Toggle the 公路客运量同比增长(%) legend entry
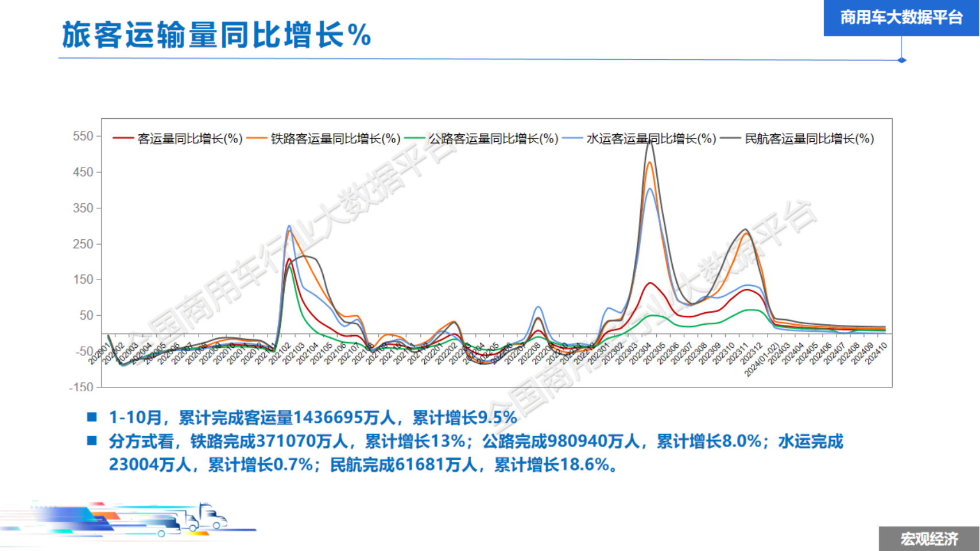The width and height of the screenshot is (980, 551). click(x=493, y=139)
